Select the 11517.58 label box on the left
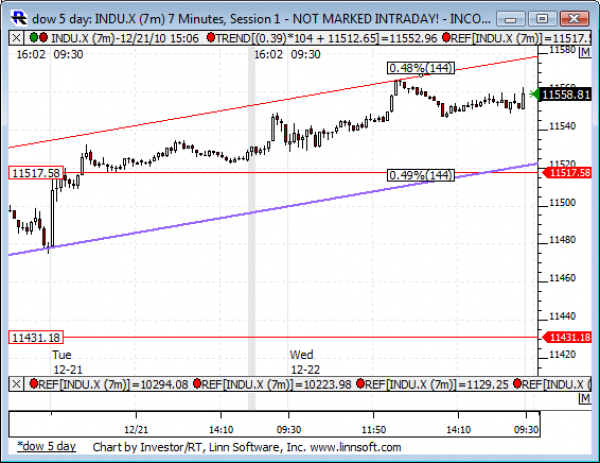 36,173
